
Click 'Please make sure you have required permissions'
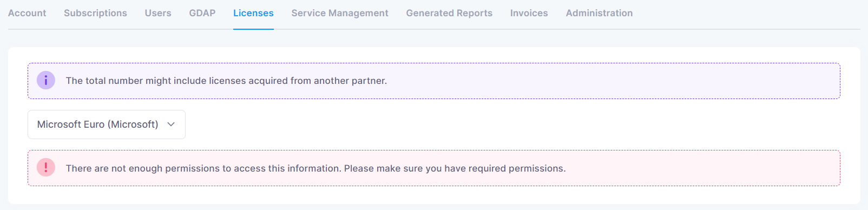[455, 168]
